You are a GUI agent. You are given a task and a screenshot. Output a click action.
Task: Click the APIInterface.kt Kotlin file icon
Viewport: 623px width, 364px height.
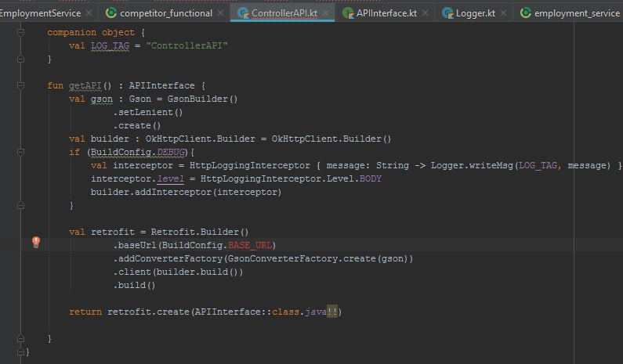click(x=348, y=13)
